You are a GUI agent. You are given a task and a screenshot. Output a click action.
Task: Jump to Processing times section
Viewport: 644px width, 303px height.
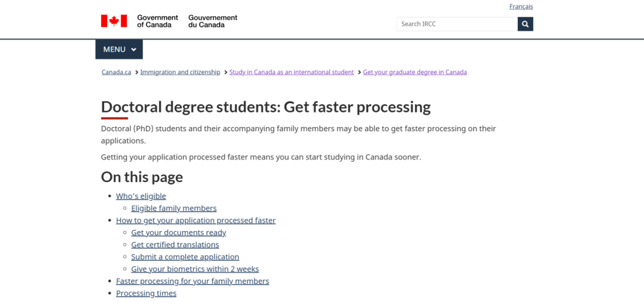pos(146,293)
